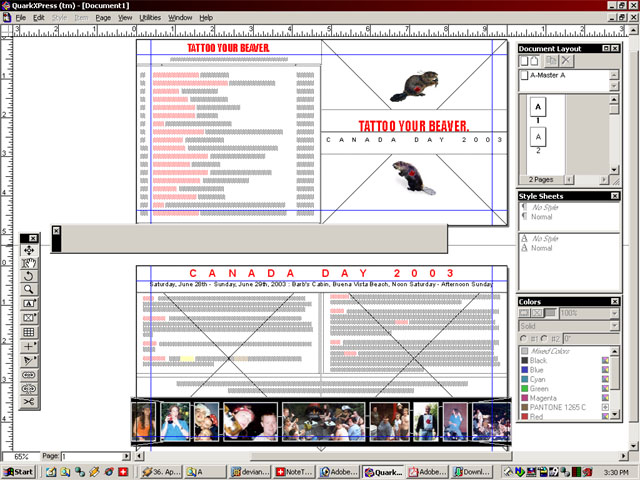Image resolution: width=640 pixels, height=480 pixels.
Task: Click the blank facing page icon in Document Layout
Action: pyautogui.click(x=534, y=61)
